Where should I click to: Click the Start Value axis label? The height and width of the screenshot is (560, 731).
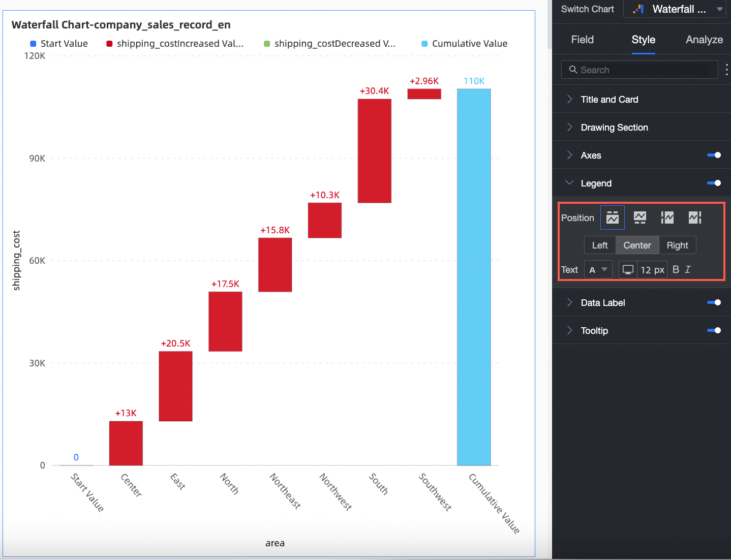pos(87,492)
